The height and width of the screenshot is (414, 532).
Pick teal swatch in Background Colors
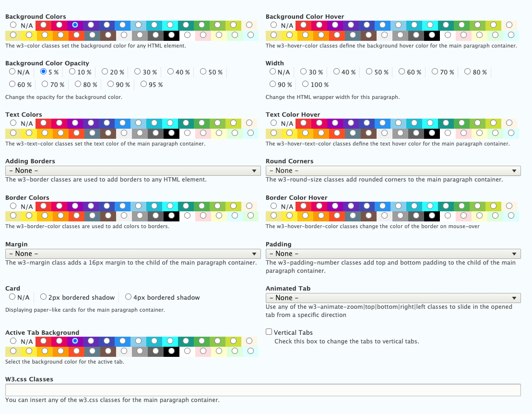coord(186,25)
